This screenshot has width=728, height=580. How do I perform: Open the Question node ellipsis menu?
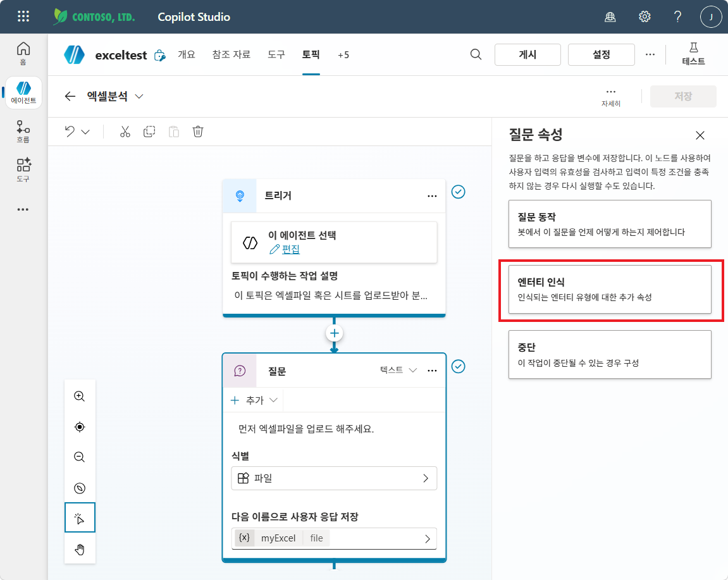click(x=432, y=371)
